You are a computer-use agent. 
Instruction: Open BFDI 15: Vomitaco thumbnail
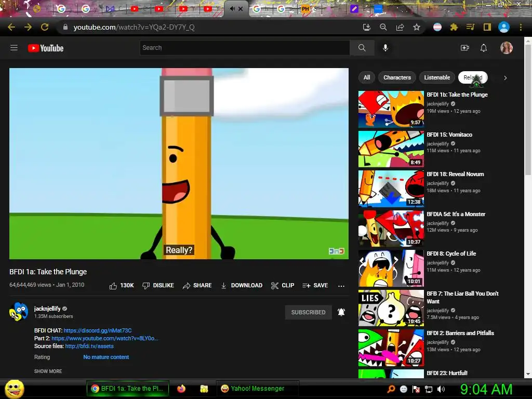coord(391,149)
